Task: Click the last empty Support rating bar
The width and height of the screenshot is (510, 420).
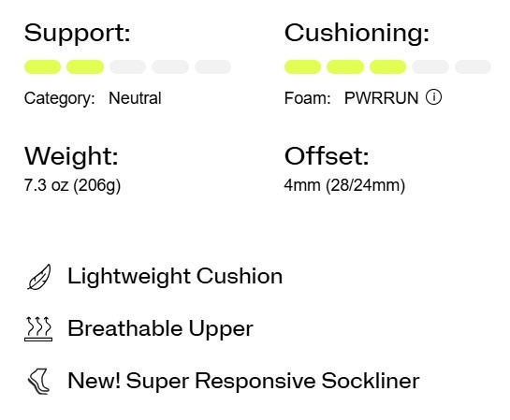Action: [x=212, y=67]
